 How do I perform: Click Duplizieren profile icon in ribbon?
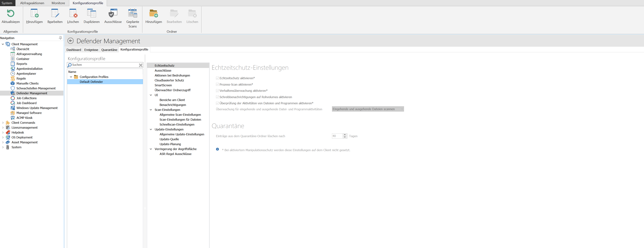click(x=91, y=13)
